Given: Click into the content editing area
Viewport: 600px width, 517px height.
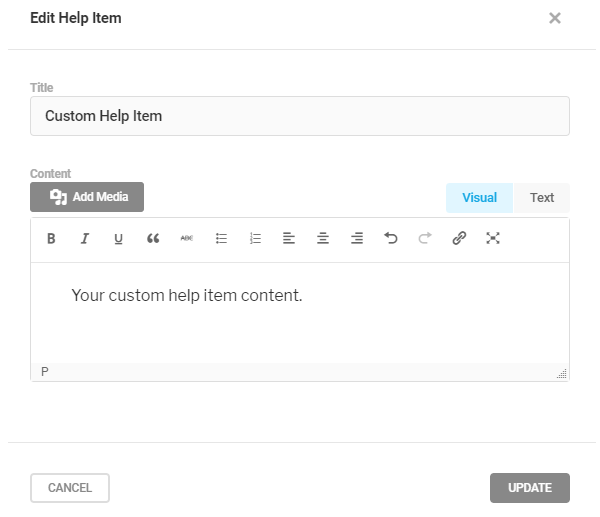Looking at the screenshot, I should [300, 313].
